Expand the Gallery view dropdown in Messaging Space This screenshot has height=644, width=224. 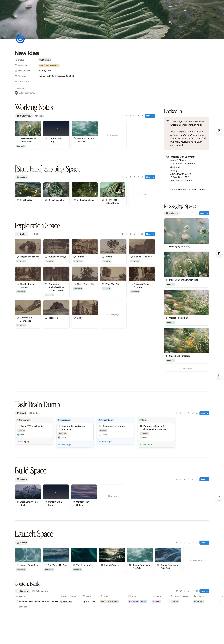point(177,213)
